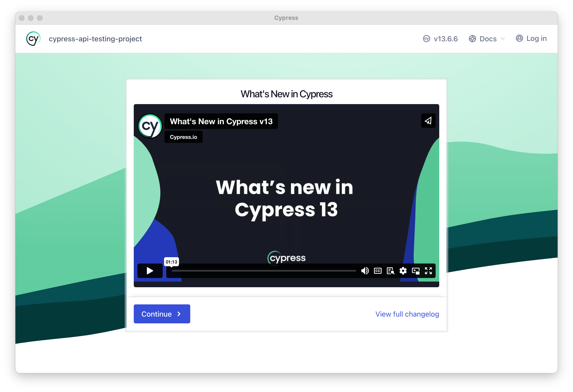Screen dimensions: 573x392
Task: Click the Cypress version icon near v13.6.6
Action: [426, 39]
